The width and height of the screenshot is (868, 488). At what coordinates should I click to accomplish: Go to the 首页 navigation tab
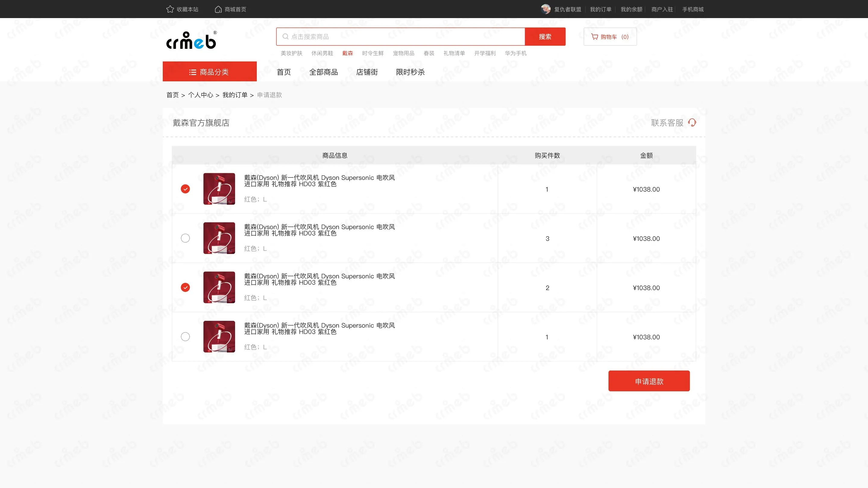click(x=284, y=72)
